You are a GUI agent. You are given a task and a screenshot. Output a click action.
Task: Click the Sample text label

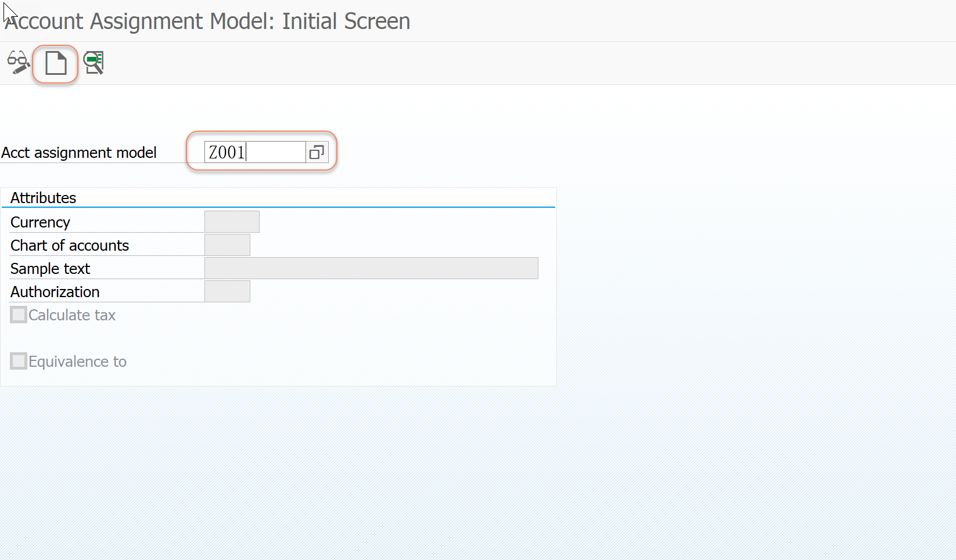(x=50, y=269)
